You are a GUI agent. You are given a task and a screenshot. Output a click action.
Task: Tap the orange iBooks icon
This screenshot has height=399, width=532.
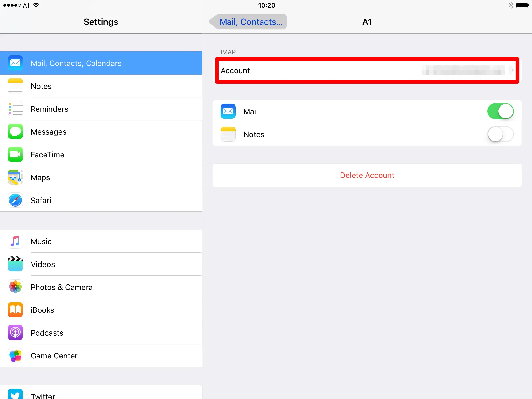[15, 310]
